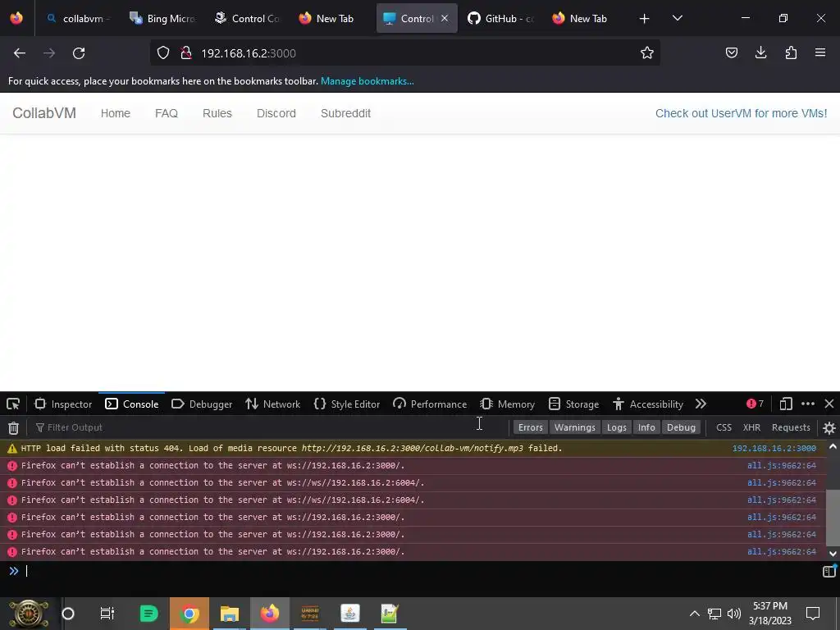Toggle the Logs filter button

tap(616, 427)
